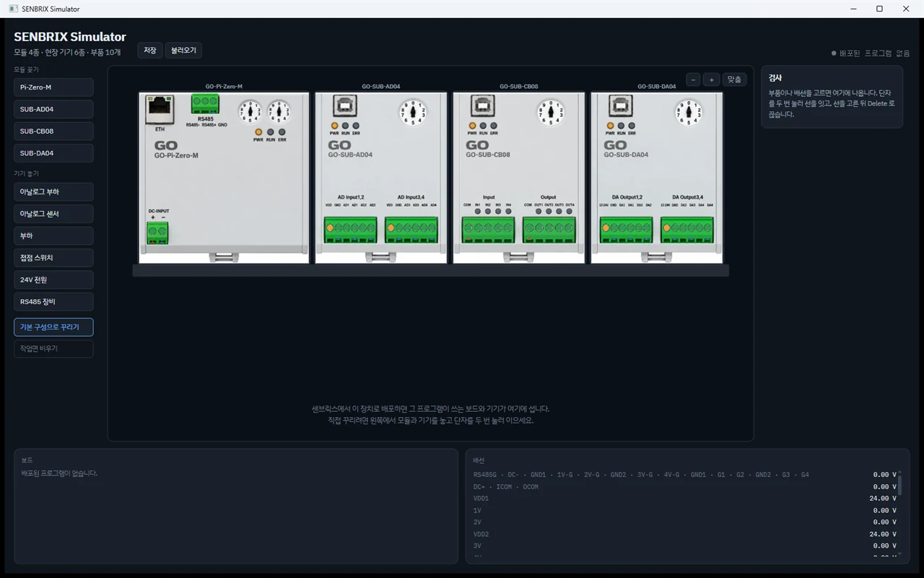The image size is (924, 578).
Task: Click the ERR LED on GO-SUB-CB08
Action: (x=494, y=126)
